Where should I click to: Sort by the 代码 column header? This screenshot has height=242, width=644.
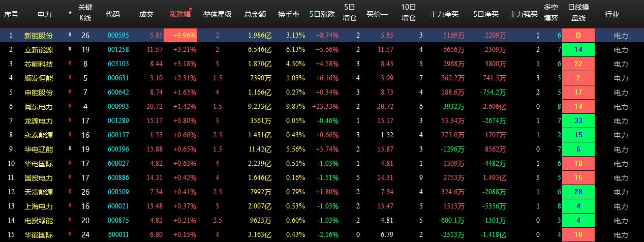coord(113,14)
